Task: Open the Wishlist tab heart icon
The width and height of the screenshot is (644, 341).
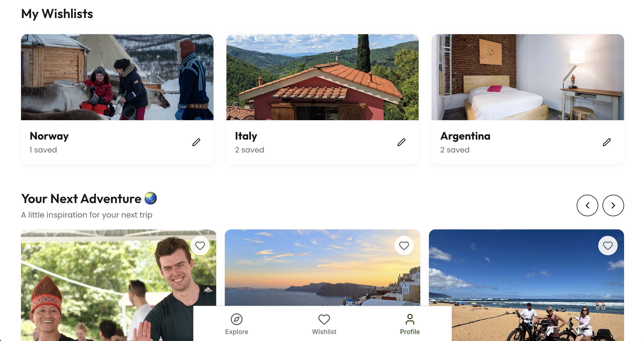Action: click(324, 319)
